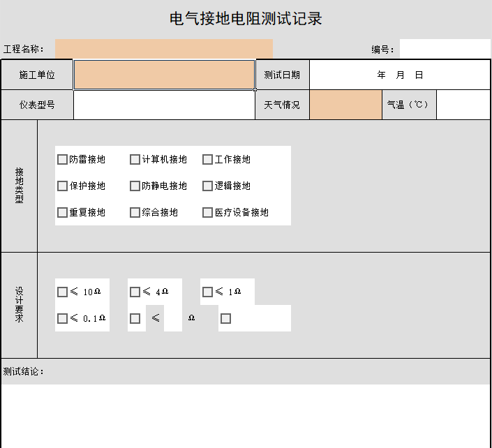Check the 综合接地 checkbox
492x448 pixels.
135,213
